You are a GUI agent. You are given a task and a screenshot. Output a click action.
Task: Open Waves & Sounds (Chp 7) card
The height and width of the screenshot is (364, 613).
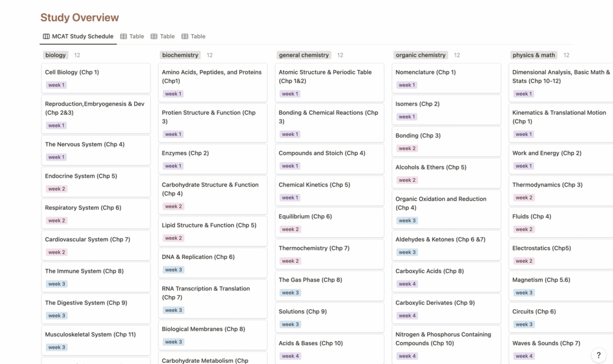click(561, 349)
